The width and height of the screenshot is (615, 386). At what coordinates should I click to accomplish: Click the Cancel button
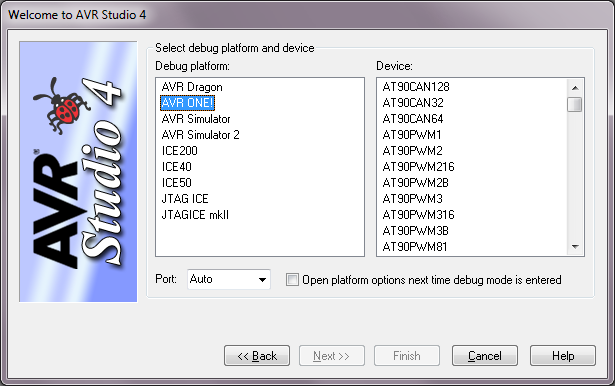click(485, 356)
